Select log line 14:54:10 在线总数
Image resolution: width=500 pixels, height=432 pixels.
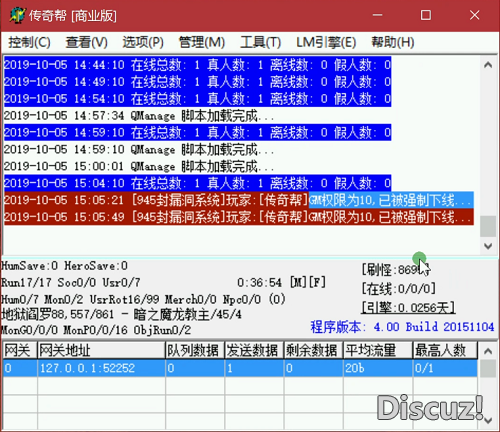pos(197,99)
